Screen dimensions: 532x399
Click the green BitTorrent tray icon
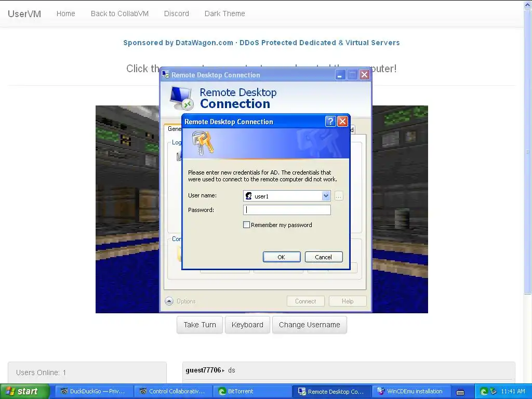coord(484,392)
